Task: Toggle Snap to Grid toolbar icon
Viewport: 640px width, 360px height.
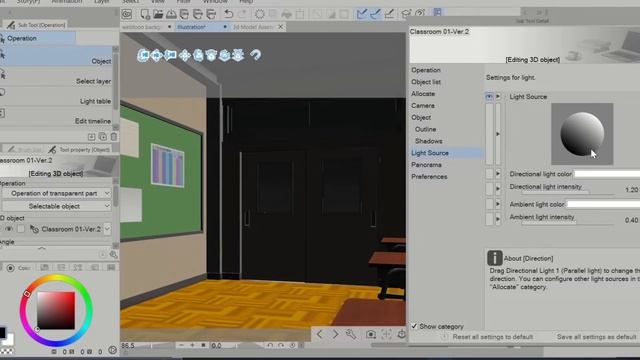Action: tap(389, 14)
